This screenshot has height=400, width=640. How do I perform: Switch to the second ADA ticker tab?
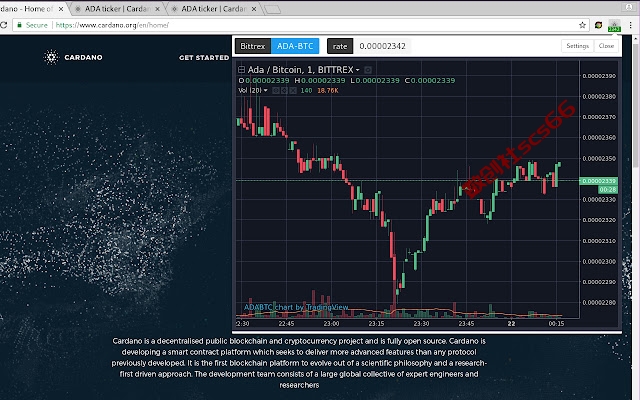pyautogui.click(x=116, y=9)
